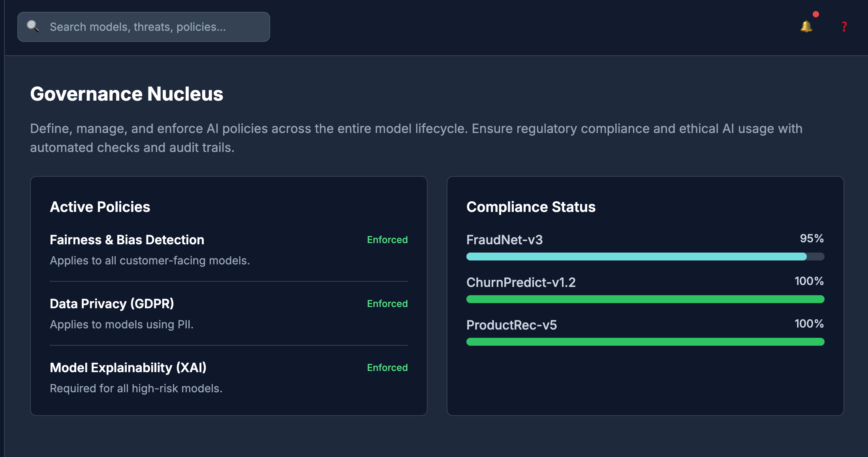Toggle enforcement on Model Explainability (XAI)
The height and width of the screenshot is (457, 868).
[387, 367]
